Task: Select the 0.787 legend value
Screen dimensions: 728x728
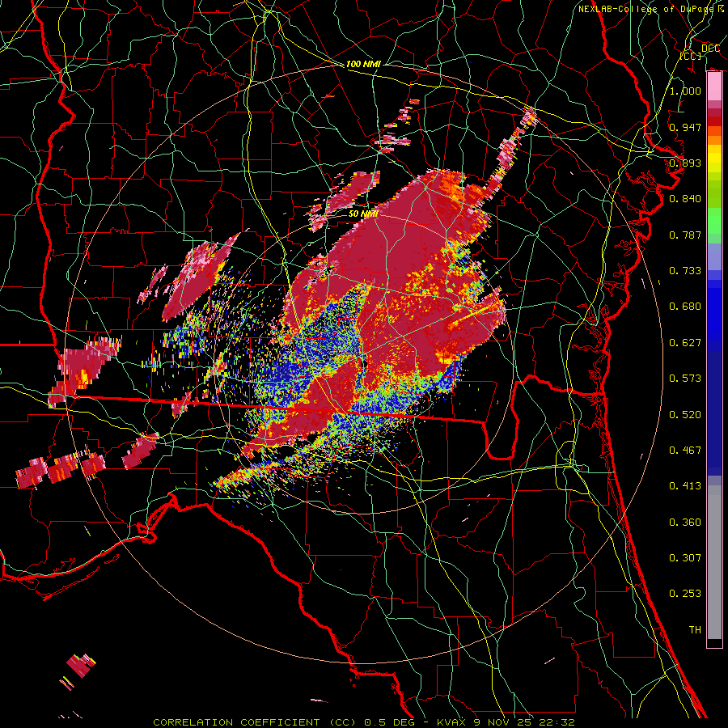Action: point(685,235)
